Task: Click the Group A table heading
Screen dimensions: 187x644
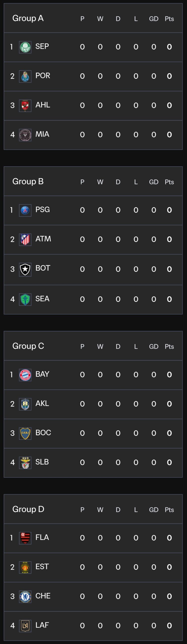Action: point(28,18)
